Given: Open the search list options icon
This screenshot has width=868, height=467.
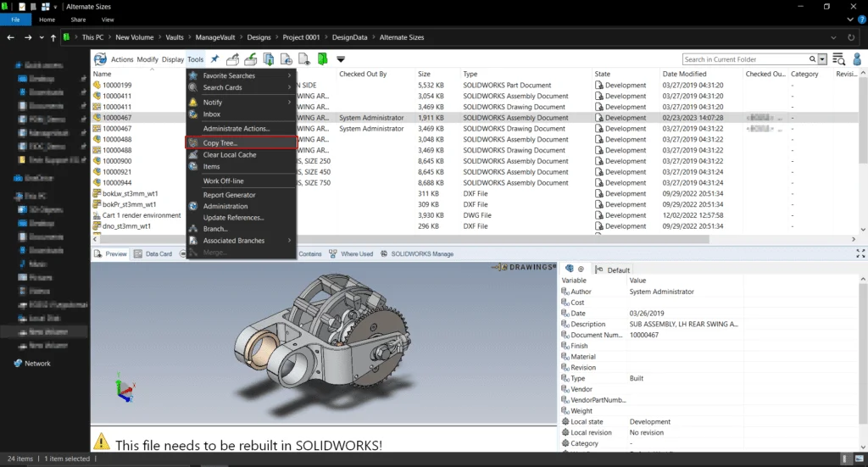Looking at the screenshot, I should (838, 59).
